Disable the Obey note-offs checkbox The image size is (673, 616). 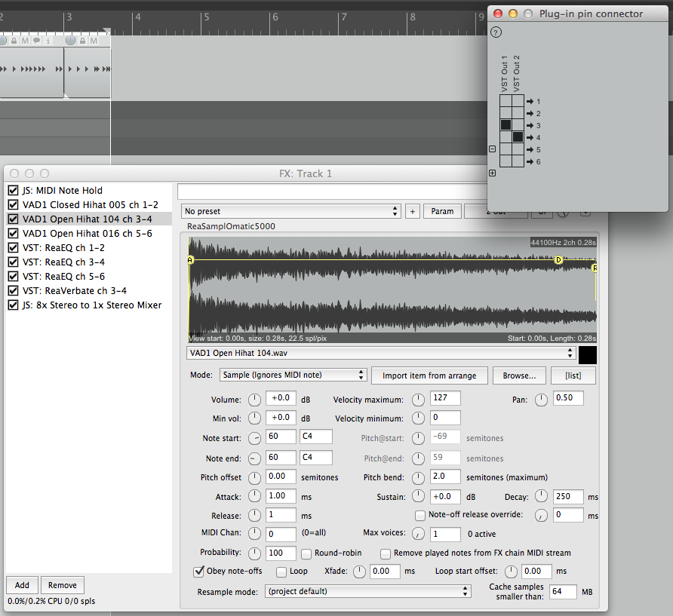[x=200, y=572]
